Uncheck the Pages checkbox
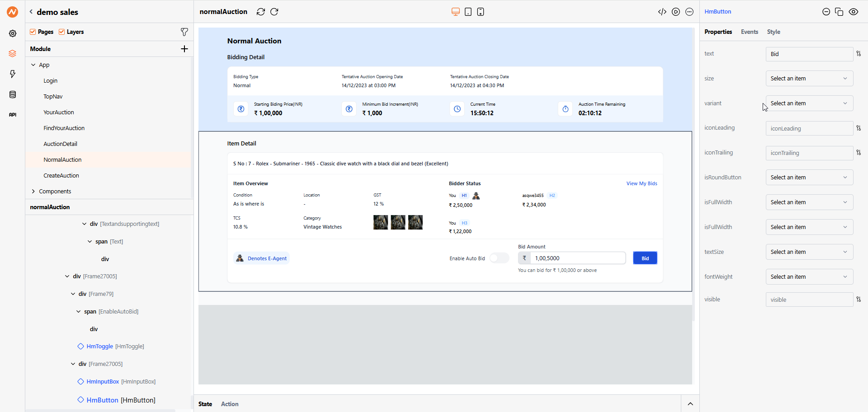The height and width of the screenshot is (412, 868). (33, 32)
